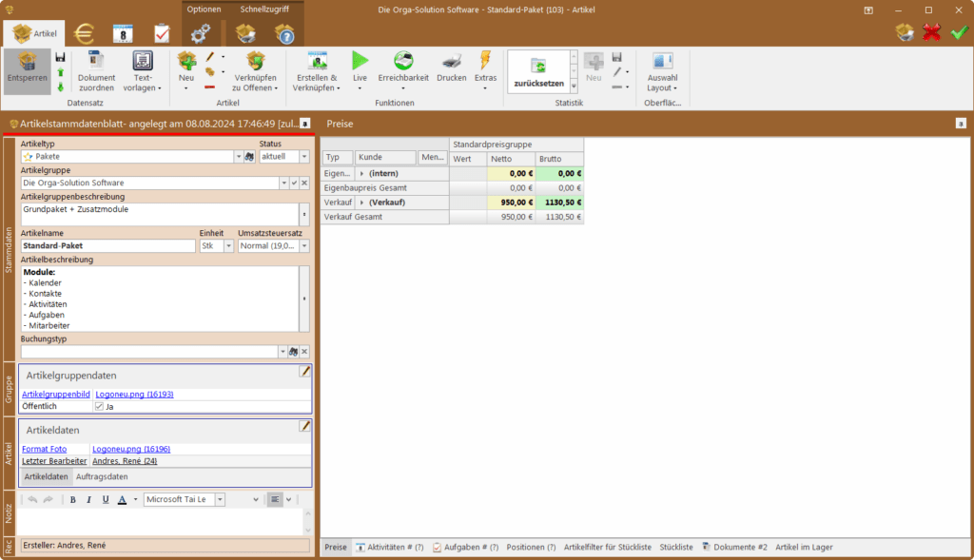Click the save disk icon in Datensatz
The image size is (974, 560).
[x=60, y=57]
